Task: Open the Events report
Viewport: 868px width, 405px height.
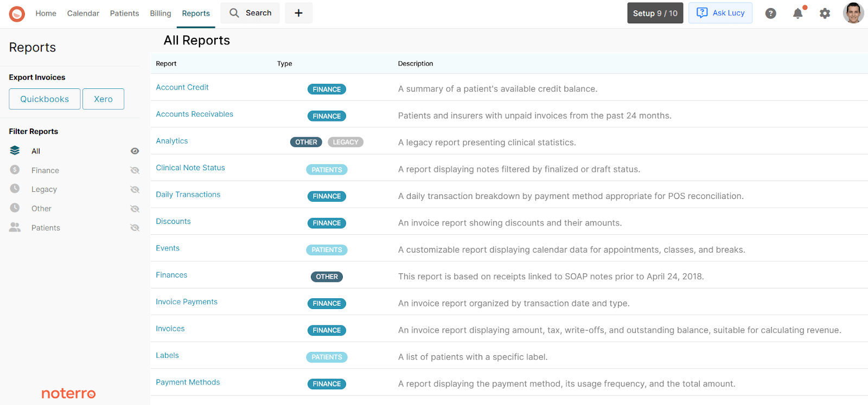Action: (x=168, y=248)
